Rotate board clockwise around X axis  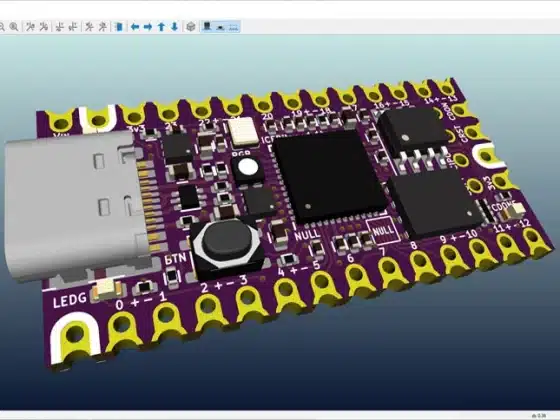(31, 27)
